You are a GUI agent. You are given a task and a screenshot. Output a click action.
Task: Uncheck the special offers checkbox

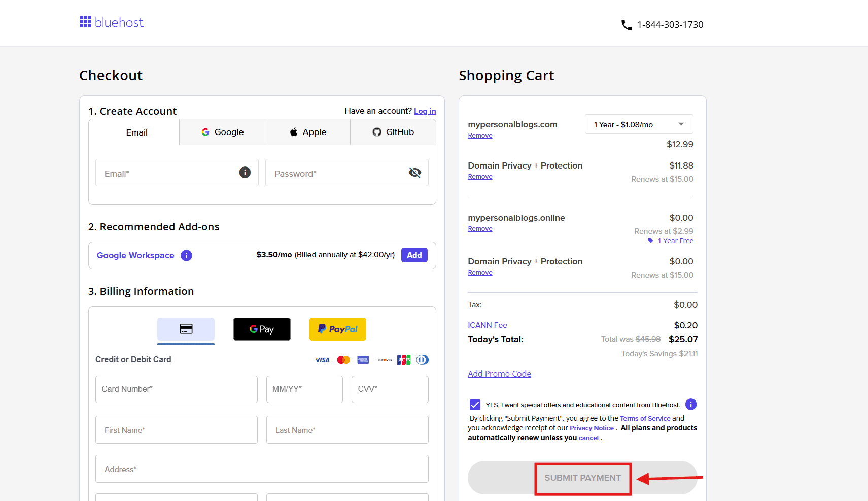[x=475, y=405]
